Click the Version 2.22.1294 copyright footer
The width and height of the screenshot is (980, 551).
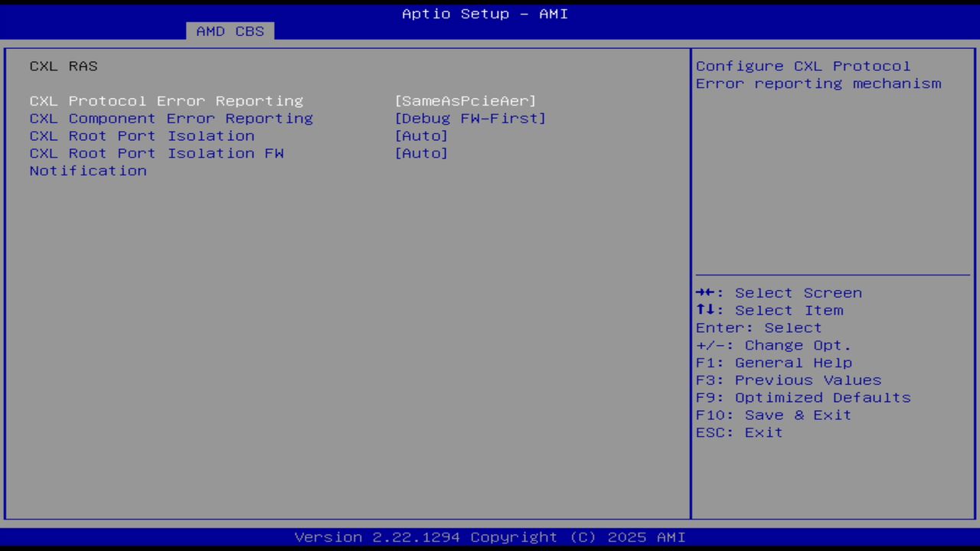(490, 537)
